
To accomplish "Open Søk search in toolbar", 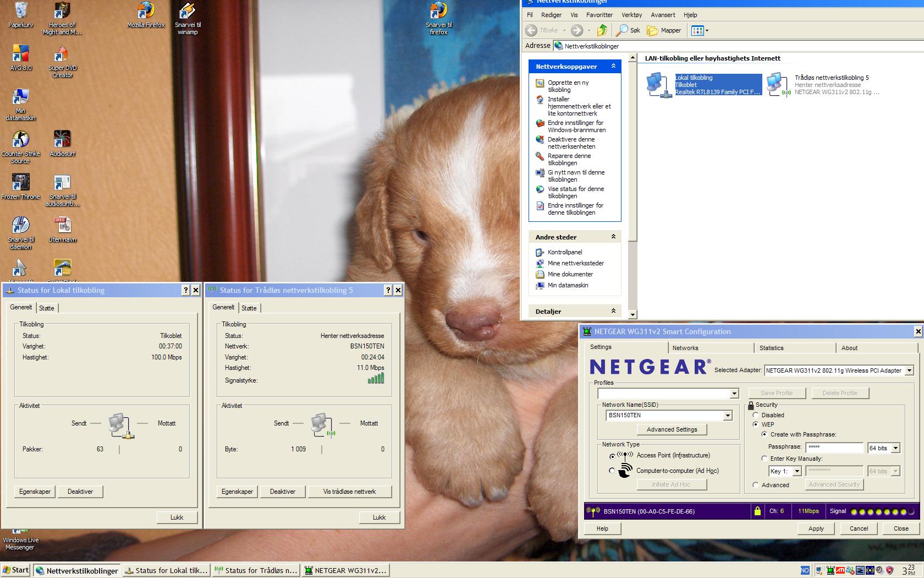I will (629, 30).
